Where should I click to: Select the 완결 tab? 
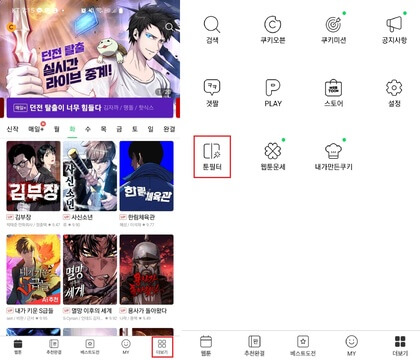click(169, 129)
